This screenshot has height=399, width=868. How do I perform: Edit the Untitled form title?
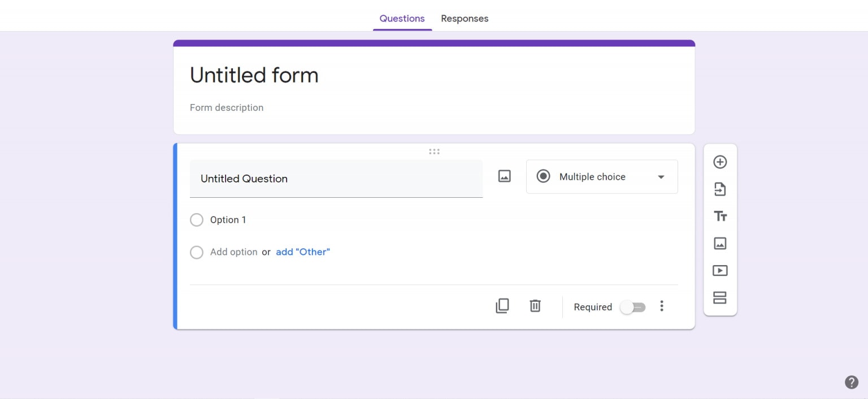pyautogui.click(x=254, y=75)
